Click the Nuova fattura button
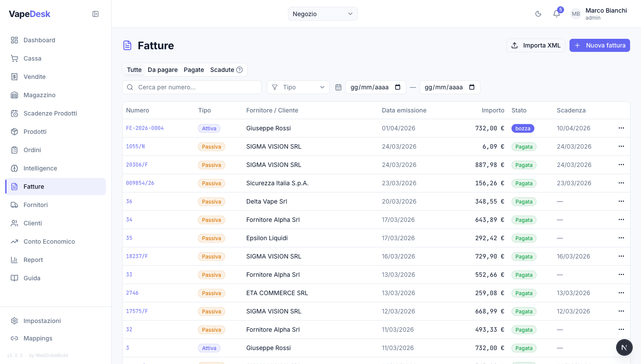This screenshot has width=641, height=364. [x=600, y=45]
